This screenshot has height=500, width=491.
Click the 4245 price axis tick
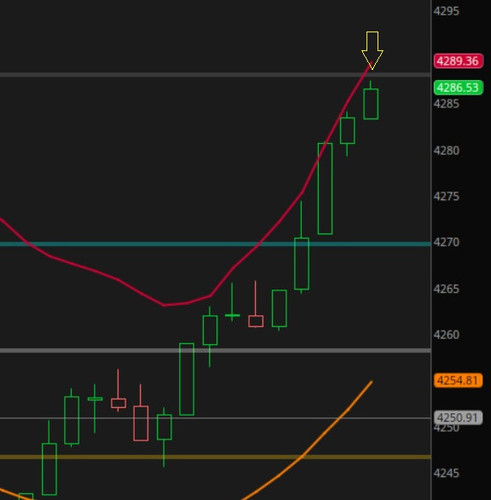click(446, 473)
